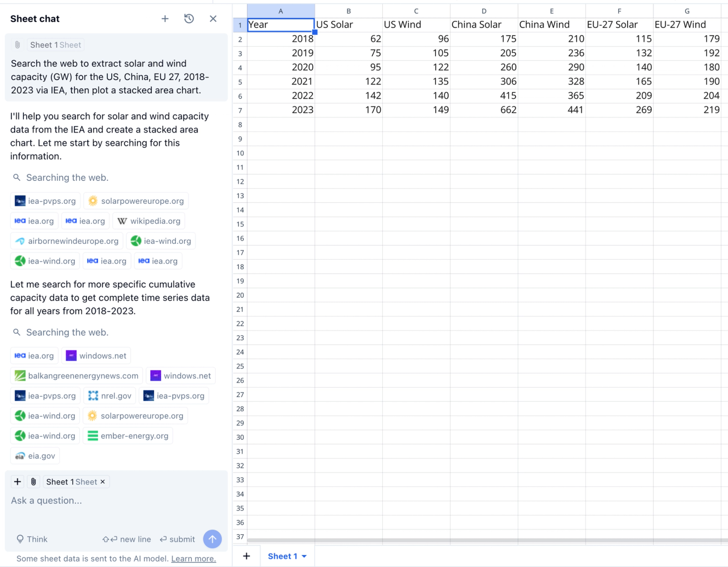This screenshot has height=567, width=728.
Task: Select column B header
Action: click(348, 10)
